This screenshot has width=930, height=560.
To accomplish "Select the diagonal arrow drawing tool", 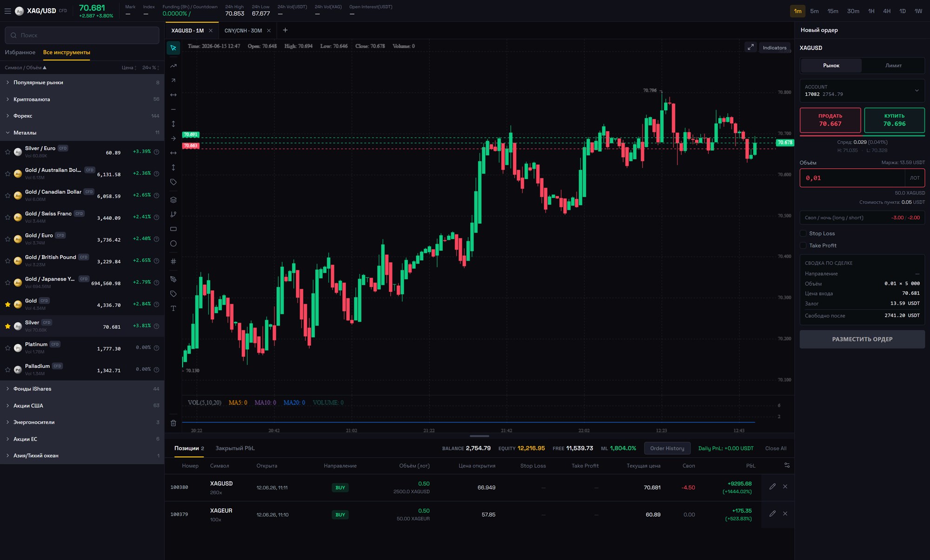I will click(x=173, y=80).
